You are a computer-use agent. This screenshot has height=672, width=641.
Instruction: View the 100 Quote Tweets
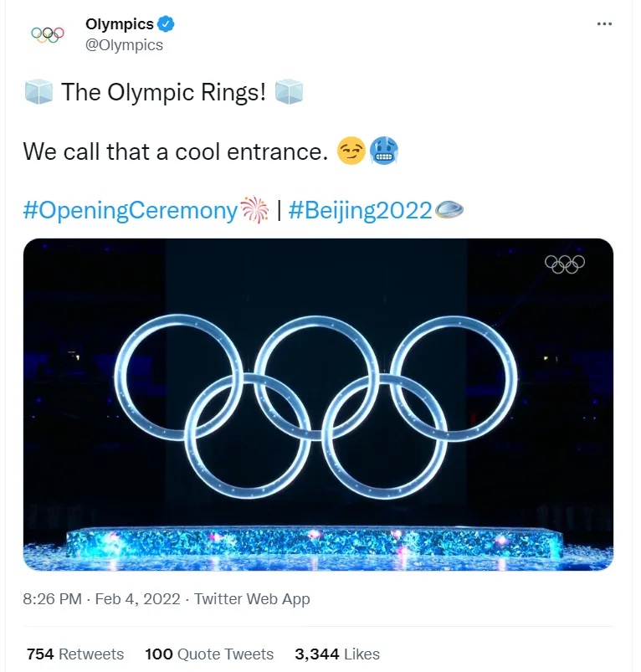tap(209, 654)
